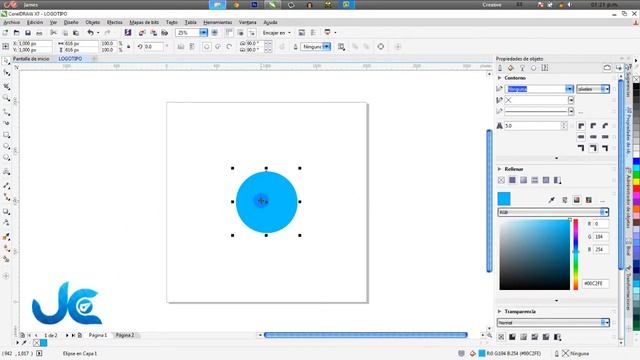Click the vertical hue slider strip

pos(576,255)
